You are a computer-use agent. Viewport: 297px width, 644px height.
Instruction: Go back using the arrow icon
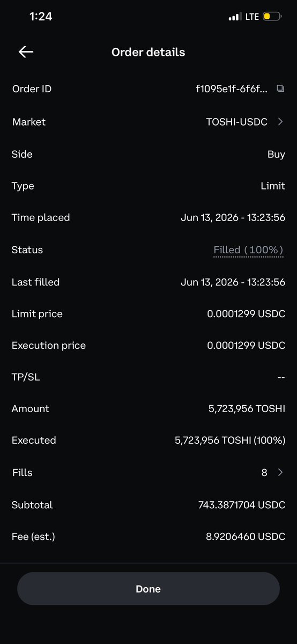click(26, 52)
